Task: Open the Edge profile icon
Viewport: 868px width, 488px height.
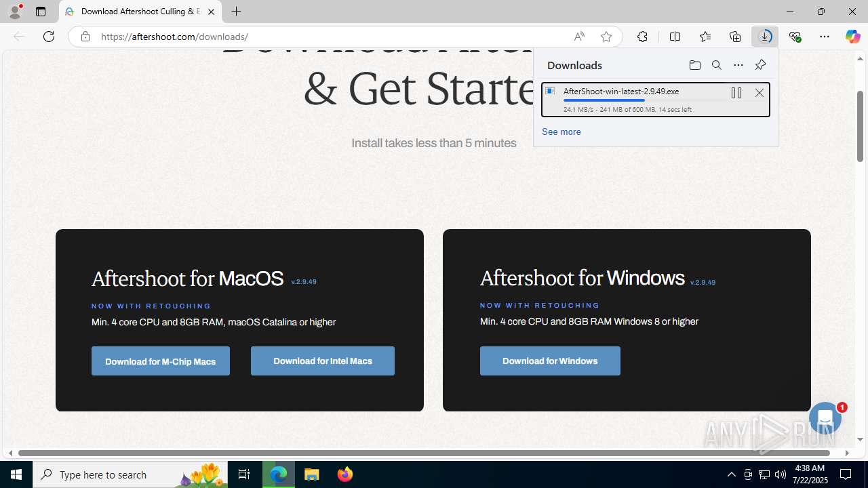Action: point(15,12)
